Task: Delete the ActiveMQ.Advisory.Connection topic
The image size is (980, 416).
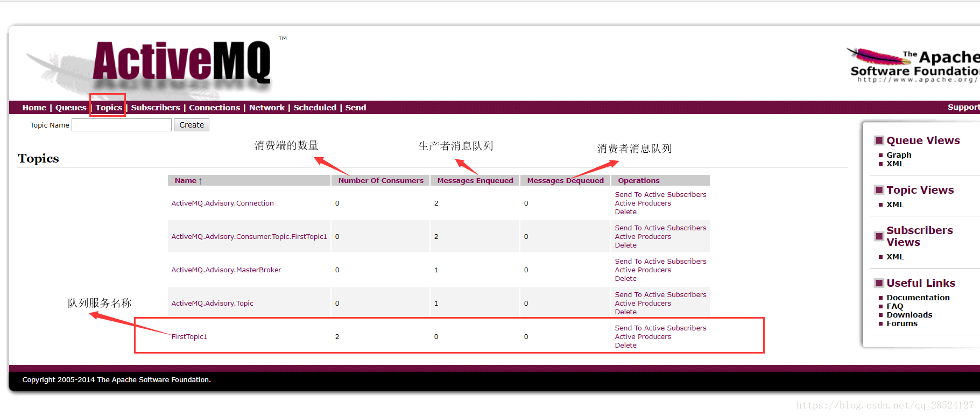Action: (x=625, y=212)
